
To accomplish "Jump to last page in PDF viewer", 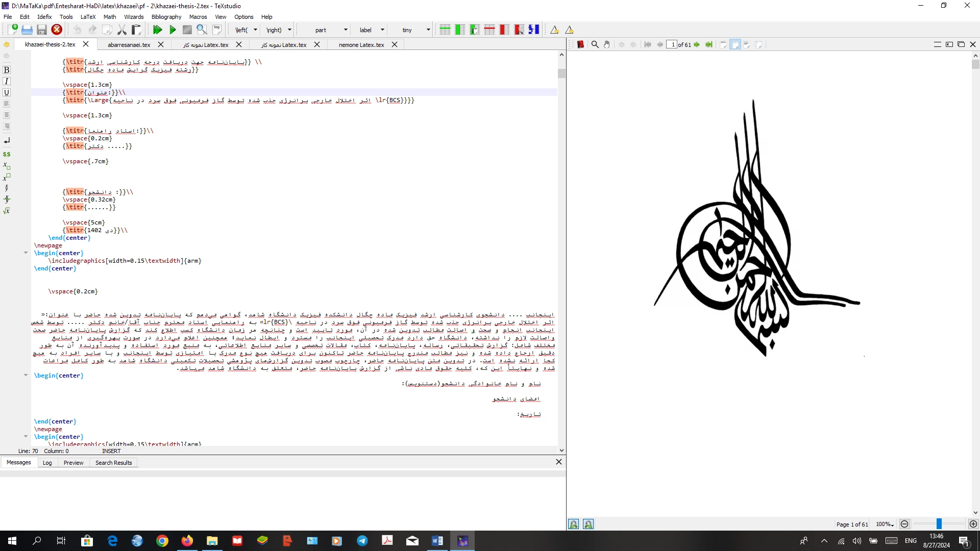I will click(x=709, y=44).
